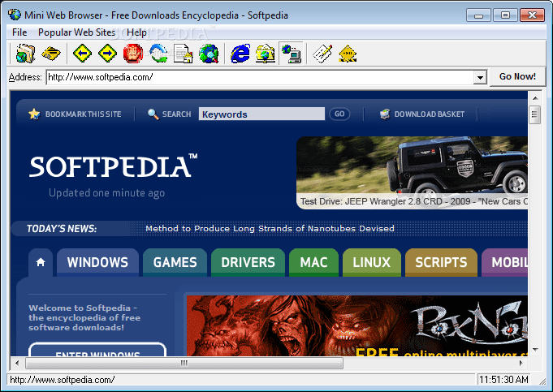Viewport: 553px width, 392px height.
Task: Switch to the LINUX tab
Action: [x=372, y=262]
